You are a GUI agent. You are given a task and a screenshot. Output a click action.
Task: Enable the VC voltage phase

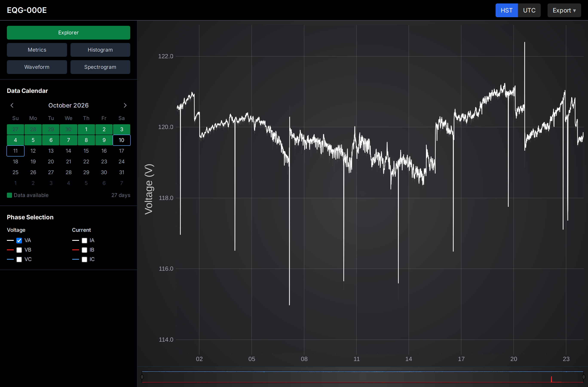[x=19, y=259]
